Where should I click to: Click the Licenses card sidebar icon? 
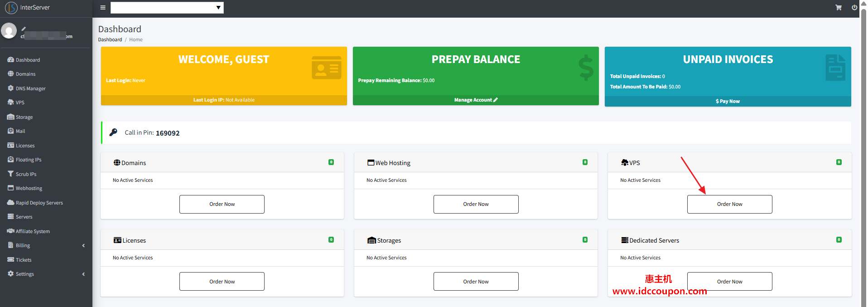point(10,145)
